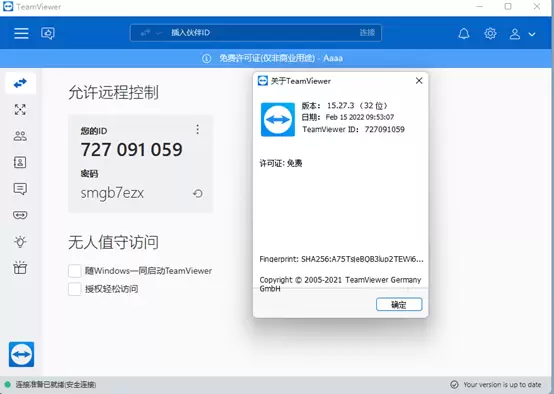
Task: Click the connection mode arrows icon
Action: click(145, 33)
